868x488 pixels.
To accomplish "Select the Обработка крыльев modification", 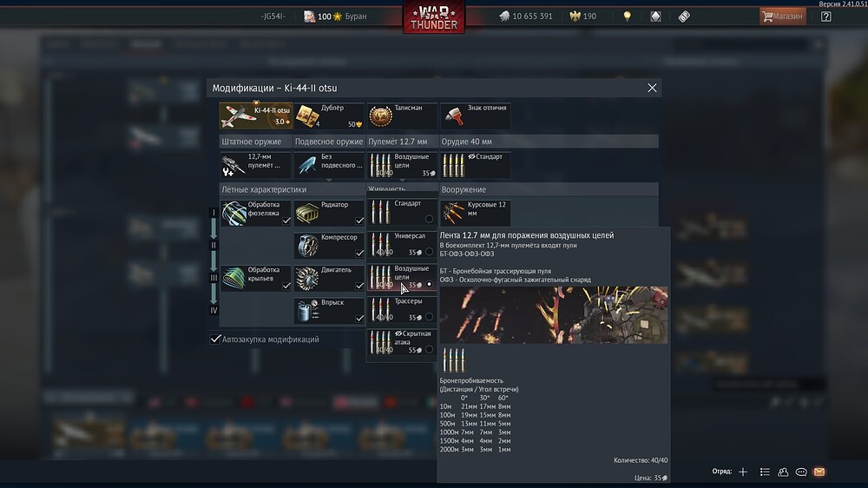I will click(x=255, y=278).
